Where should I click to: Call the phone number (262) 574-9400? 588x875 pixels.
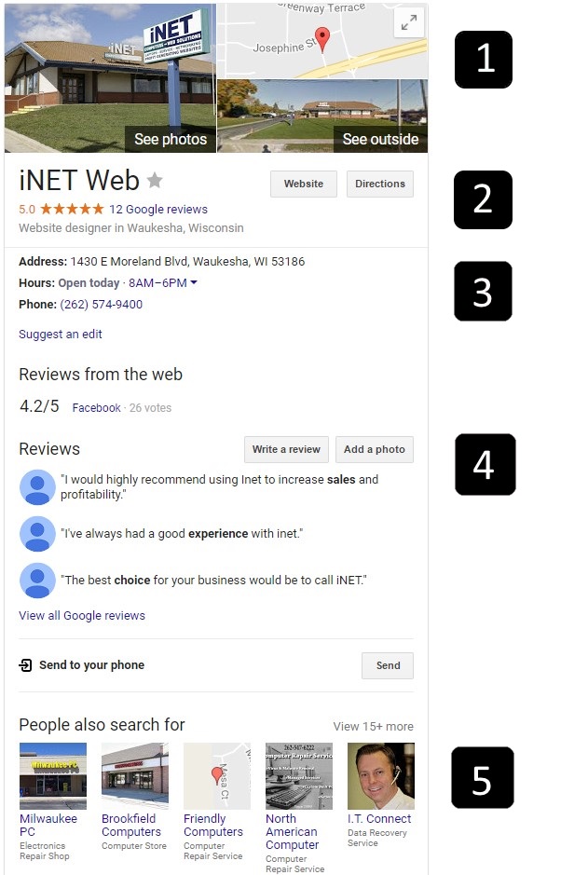coord(101,304)
